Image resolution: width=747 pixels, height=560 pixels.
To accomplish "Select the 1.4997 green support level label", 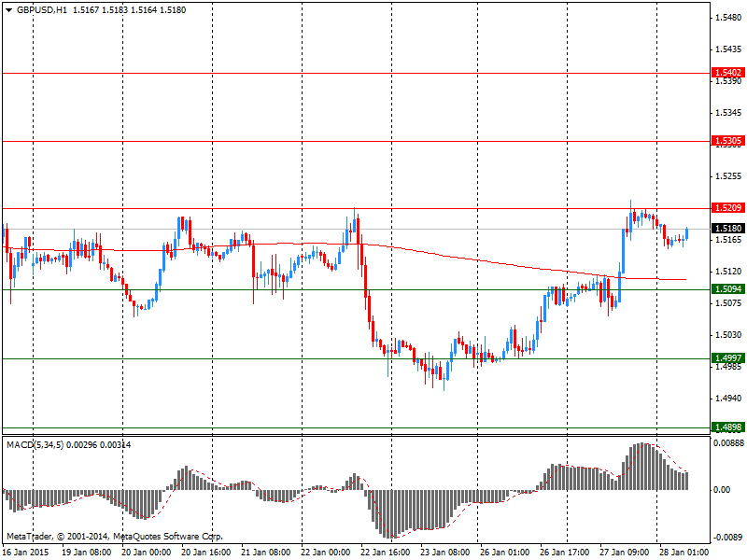I will click(x=728, y=358).
